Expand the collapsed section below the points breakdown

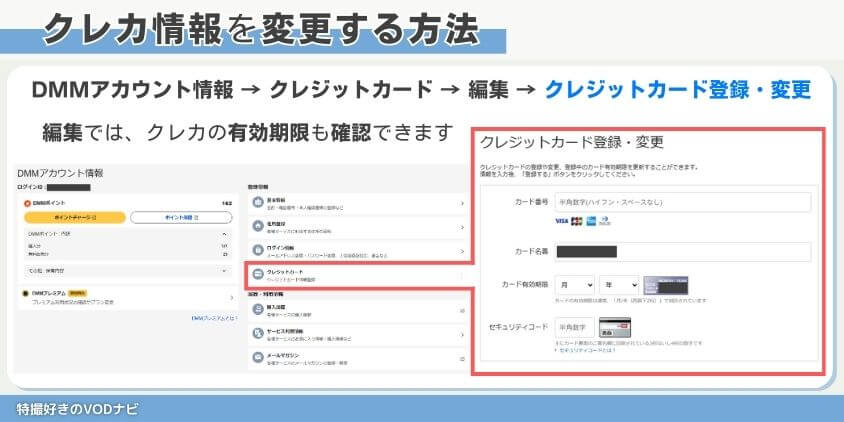pyautogui.click(x=224, y=270)
